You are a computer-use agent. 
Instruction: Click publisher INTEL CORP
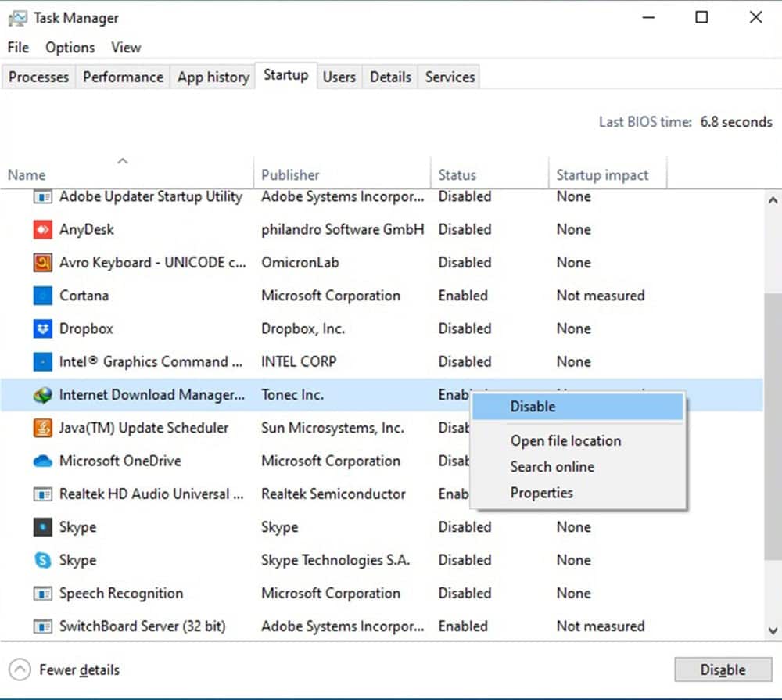coord(299,361)
